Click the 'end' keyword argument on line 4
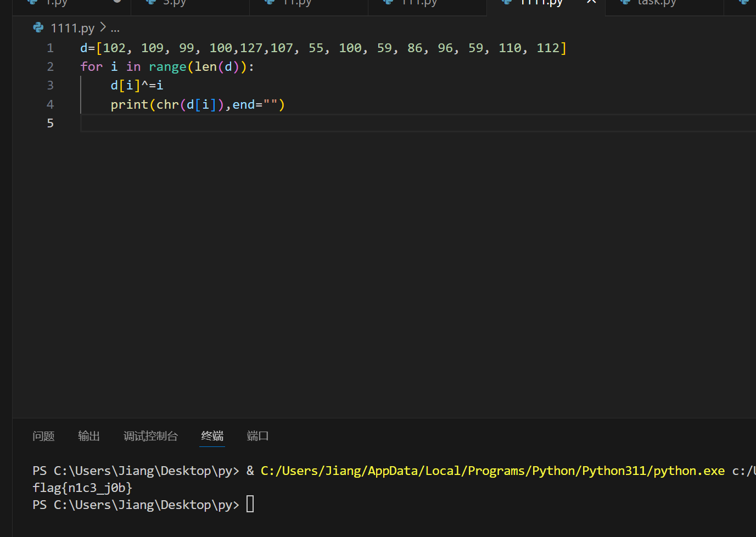756x537 pixels. click(x=243, y=104)
